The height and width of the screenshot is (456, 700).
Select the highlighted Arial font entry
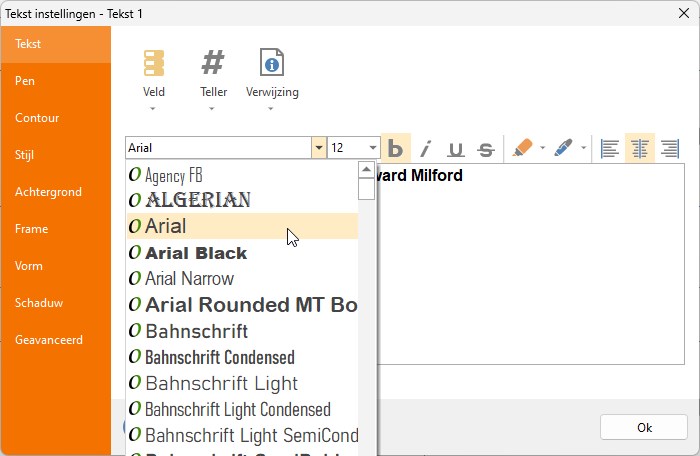(x=242, y=226)
